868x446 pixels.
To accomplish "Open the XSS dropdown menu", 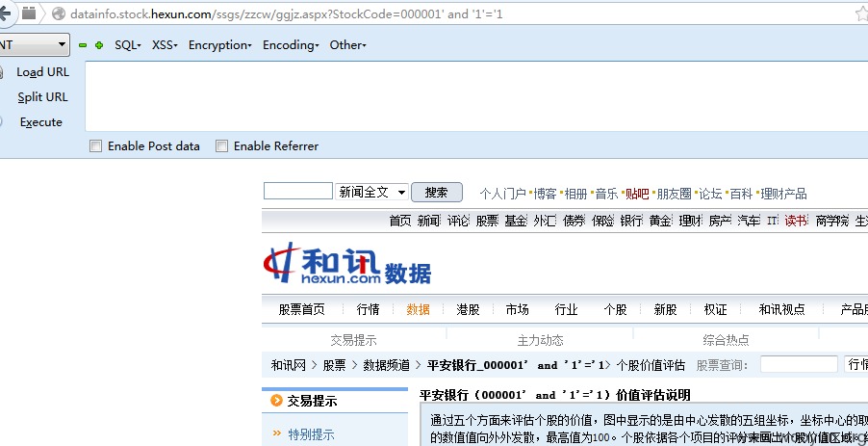I will tap(165, 45).
